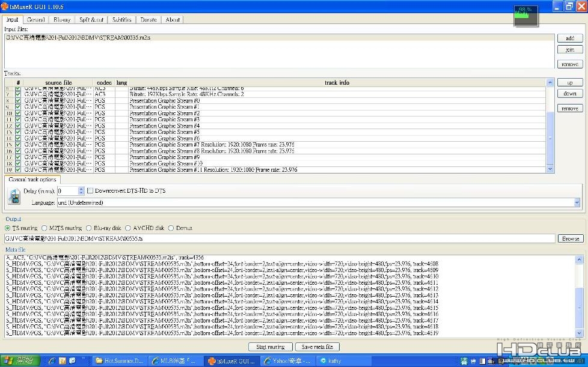Image resolution: width=588 pixels, height=367 pixels.
Task: Open the Windows Start menu
Action: pos(20,360)
